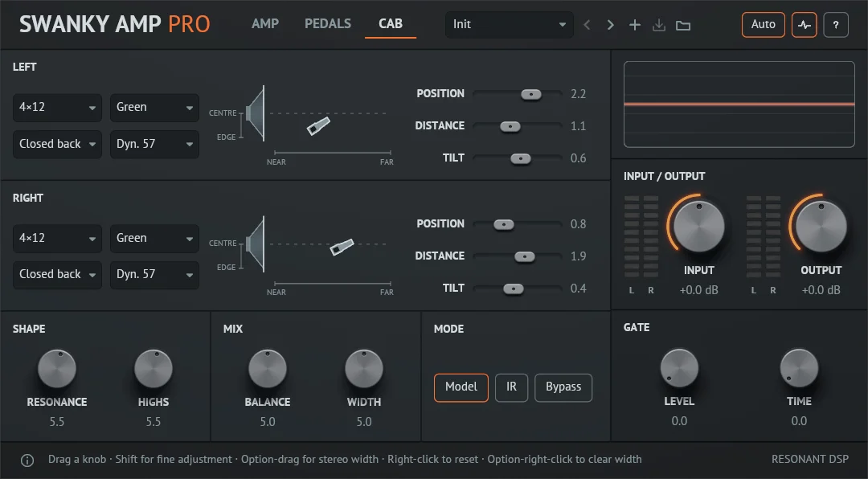The height and width of the screenshot is (479, 868).
Task: Open RIGHT 4×12 cabinet size dropdown
Action: click(57, 238)
